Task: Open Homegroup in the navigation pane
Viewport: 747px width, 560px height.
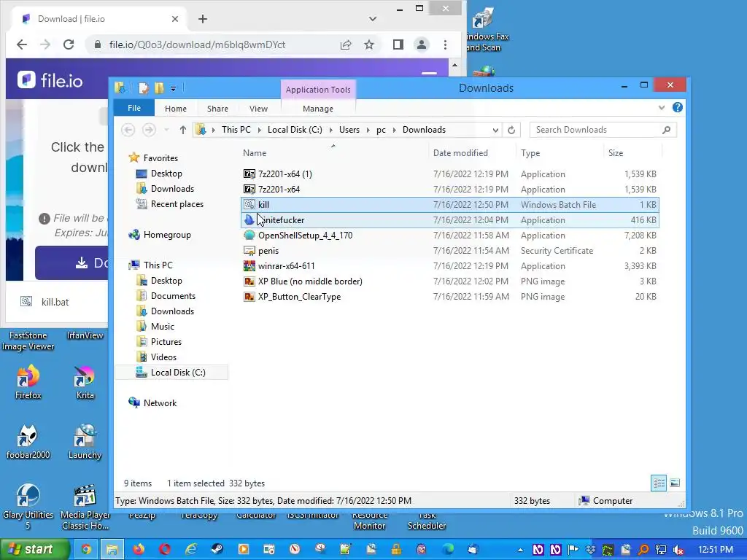Action: [167, 235]
